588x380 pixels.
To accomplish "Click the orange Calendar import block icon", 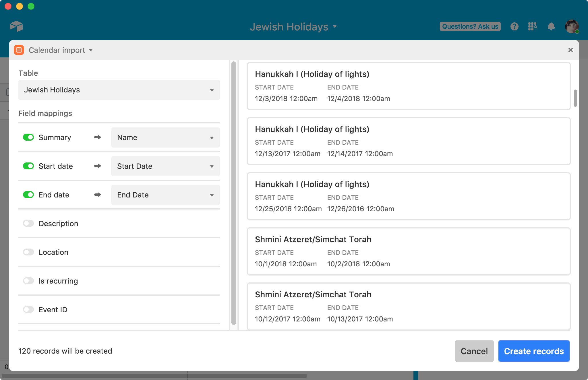I will (19, 50).
